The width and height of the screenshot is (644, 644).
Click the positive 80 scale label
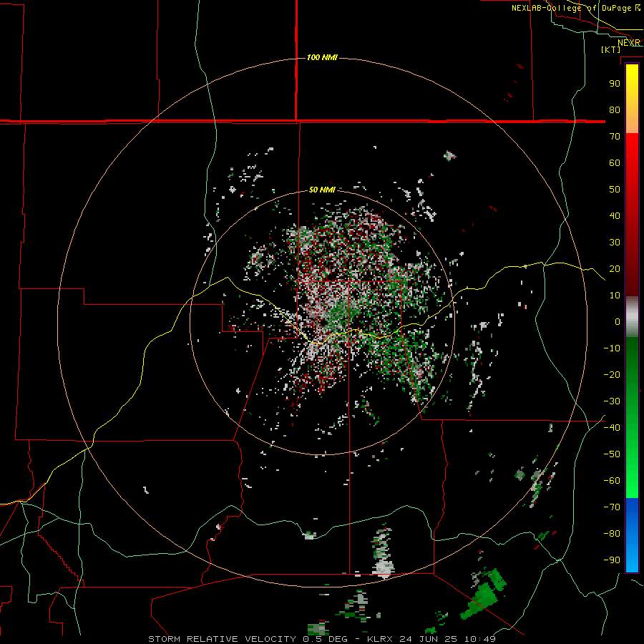pyautogui.click(x=615, y=109)
